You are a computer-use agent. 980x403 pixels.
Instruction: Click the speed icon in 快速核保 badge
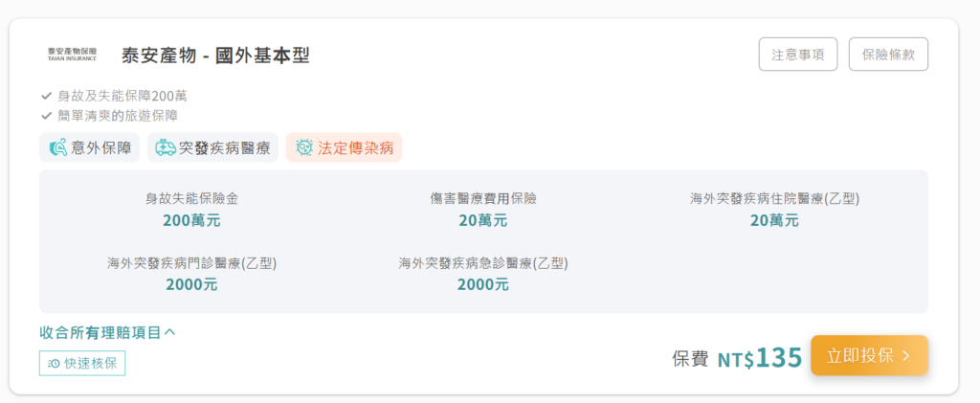[55, 364]
